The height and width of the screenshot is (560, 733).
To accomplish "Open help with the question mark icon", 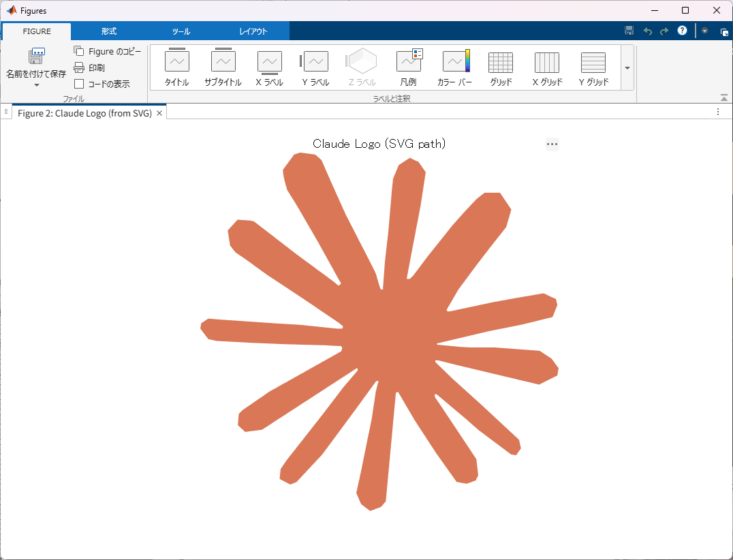I will tap(682, 31).
